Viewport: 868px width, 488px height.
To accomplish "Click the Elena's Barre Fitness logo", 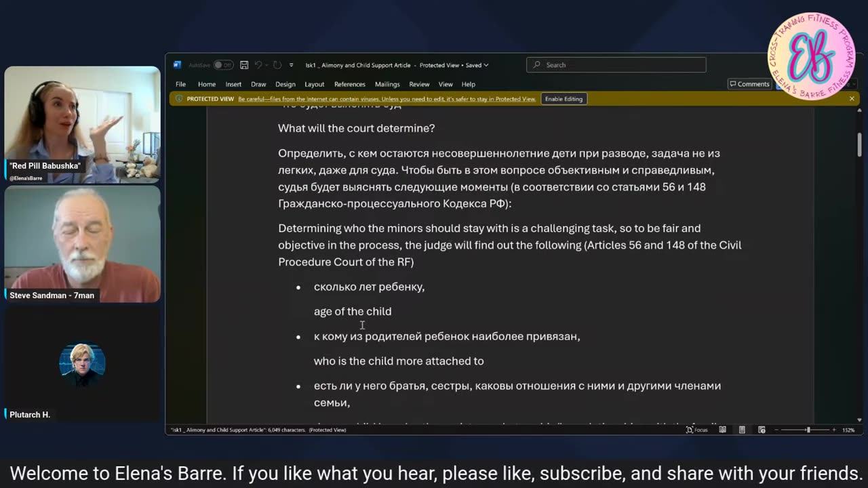I will (812, 56).
